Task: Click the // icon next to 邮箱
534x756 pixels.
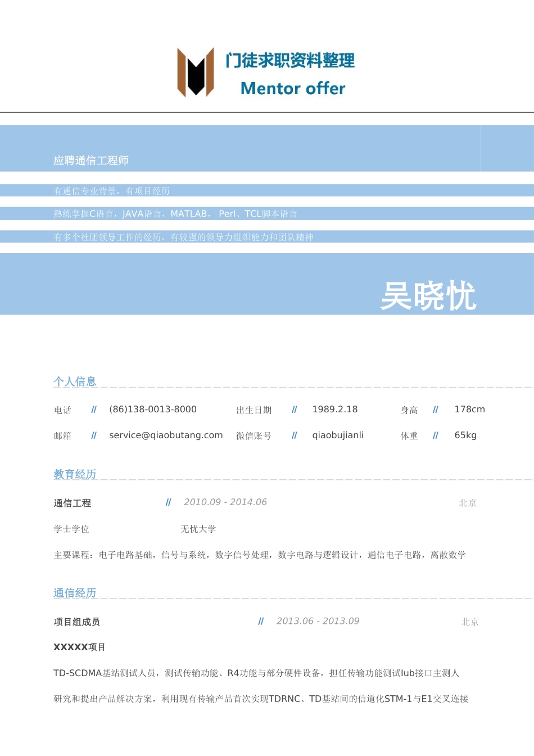Action: [x=93, y=435]
